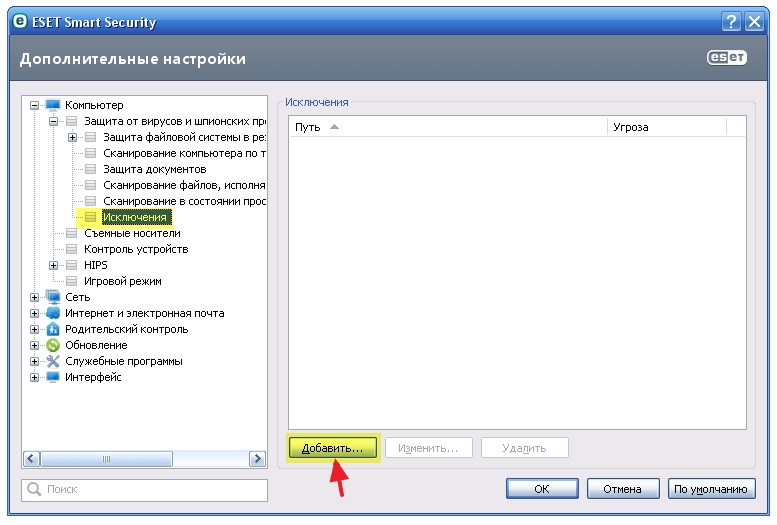Expand the Сеть tree node
The image size is (777, 525).
(x=34, y=297)
